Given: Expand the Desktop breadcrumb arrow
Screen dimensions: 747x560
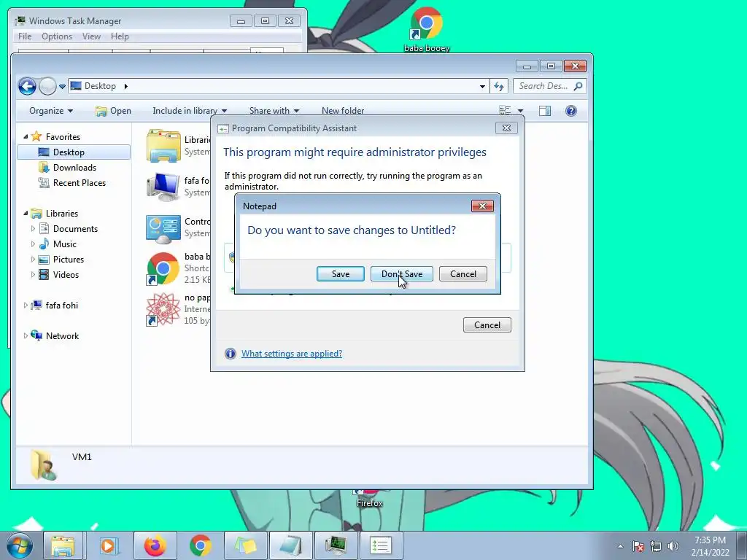Looking at the screenshot, I should [x=125, y=86].
